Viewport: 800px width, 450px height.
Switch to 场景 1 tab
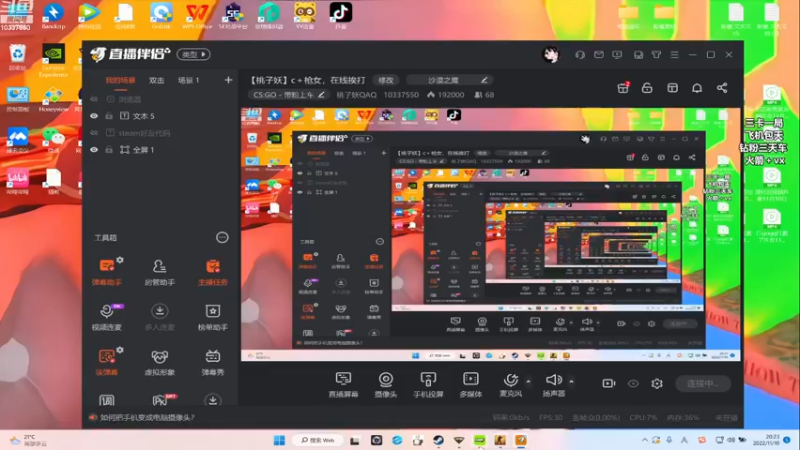click(188, 80)
